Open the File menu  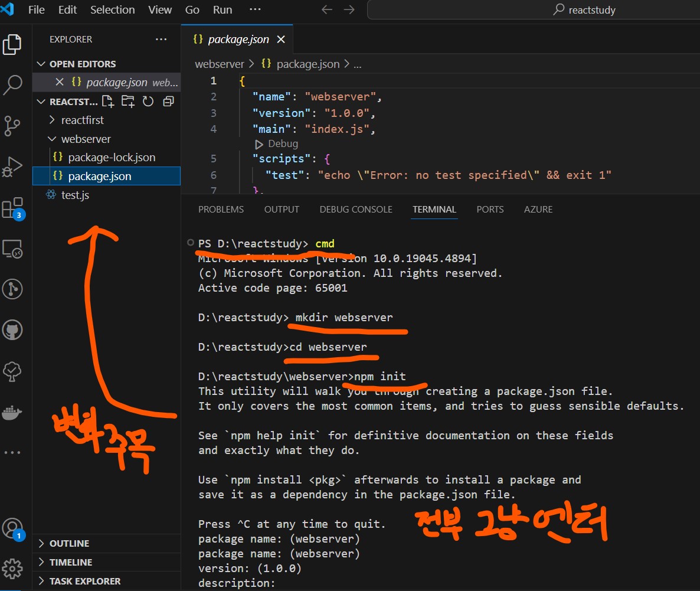37,10
